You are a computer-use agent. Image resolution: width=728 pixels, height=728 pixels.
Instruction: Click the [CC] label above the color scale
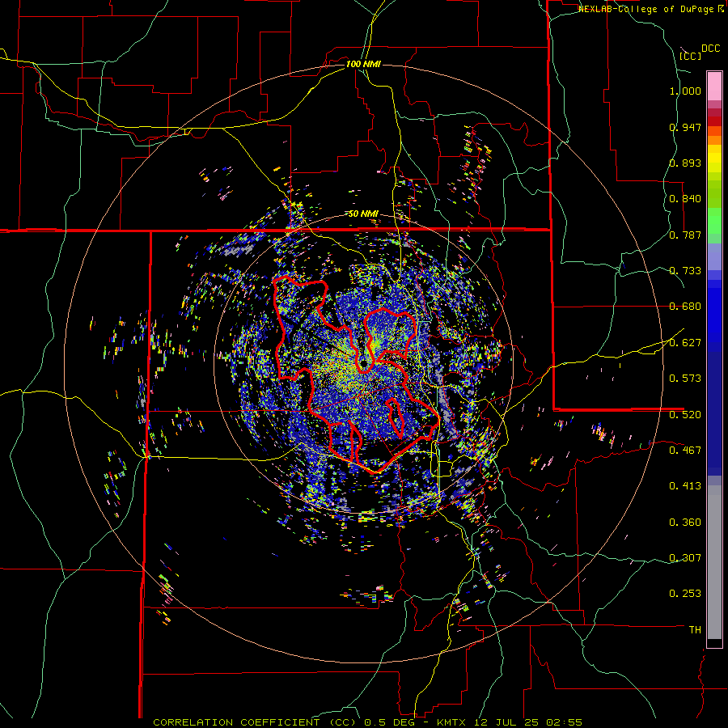coord(690,56)
